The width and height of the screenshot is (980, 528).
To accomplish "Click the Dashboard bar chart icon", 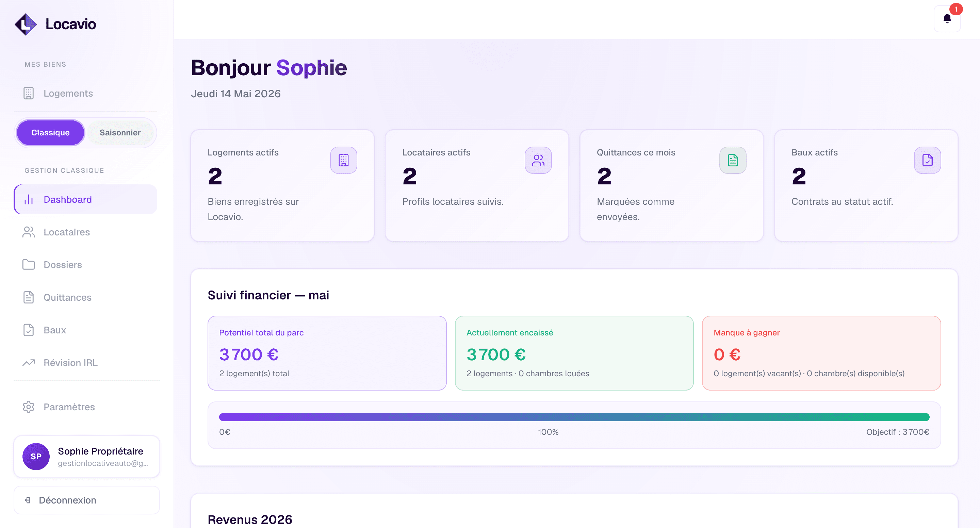I will [x=29, y=199].
